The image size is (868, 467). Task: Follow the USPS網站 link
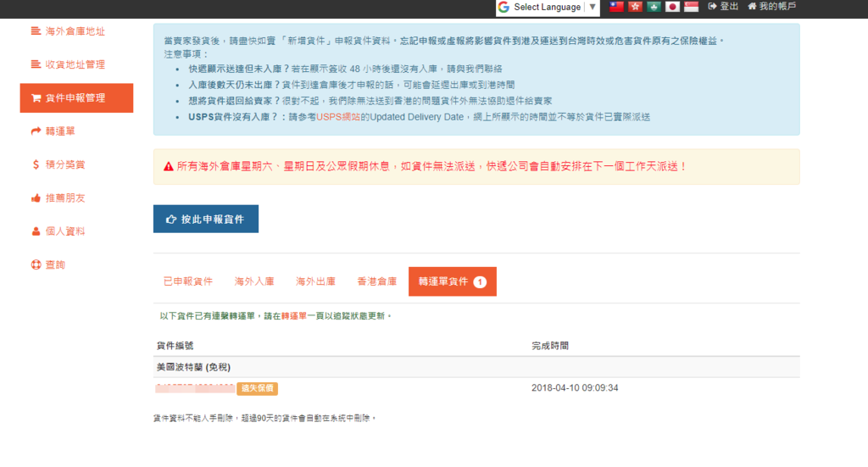pos(339,117)
